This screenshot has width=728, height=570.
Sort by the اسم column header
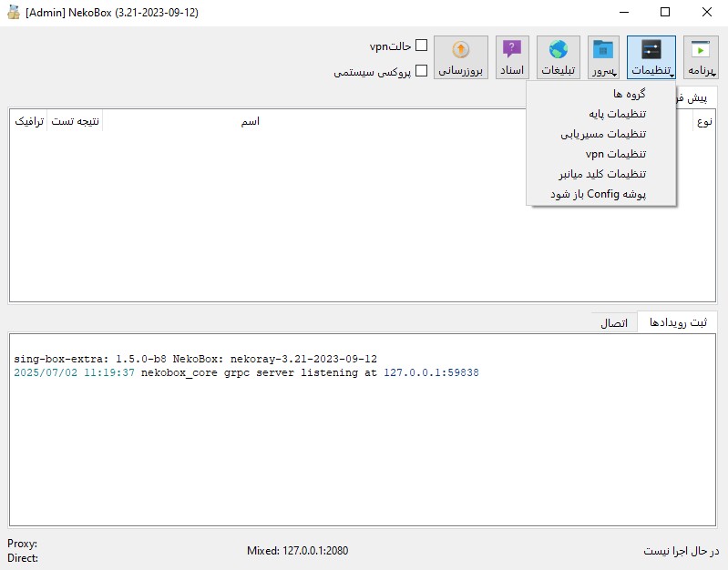[250, 122]
